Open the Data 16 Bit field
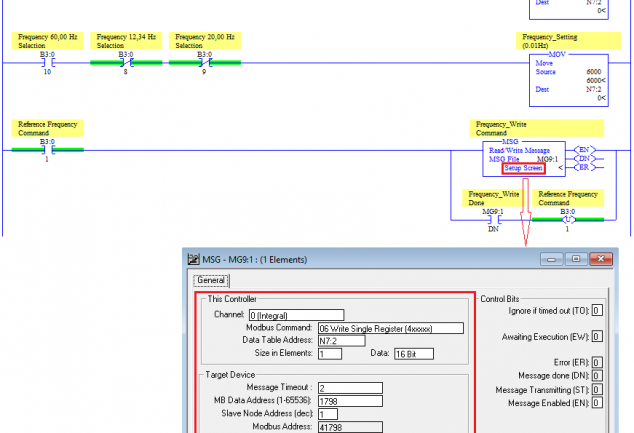This screenshot has width=634, height=433. [x=414, y=354]
